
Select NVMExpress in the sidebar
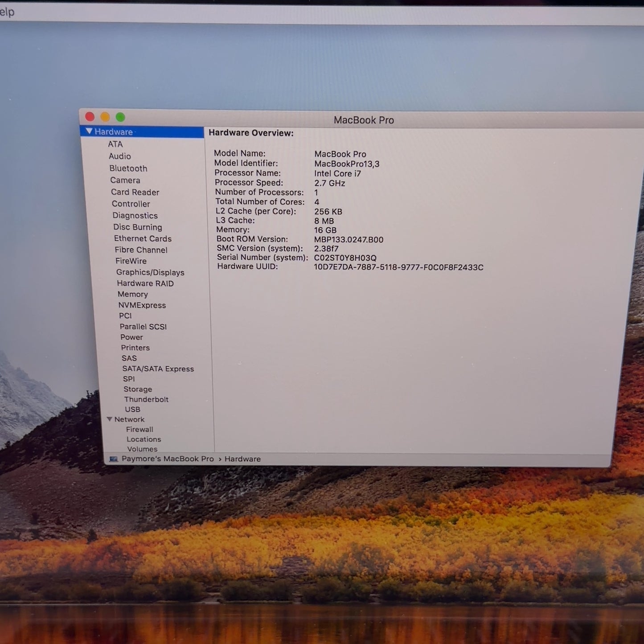click(x=142, y=305)
